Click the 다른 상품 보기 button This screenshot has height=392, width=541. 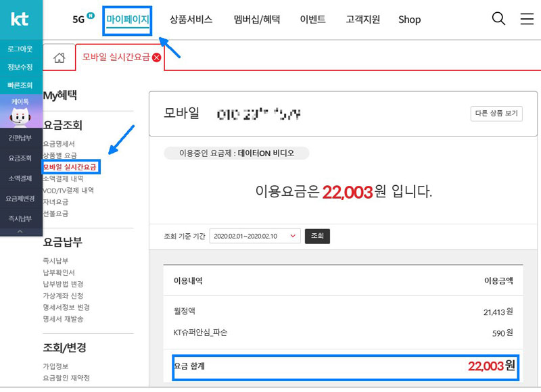click(x=496, y=114)
